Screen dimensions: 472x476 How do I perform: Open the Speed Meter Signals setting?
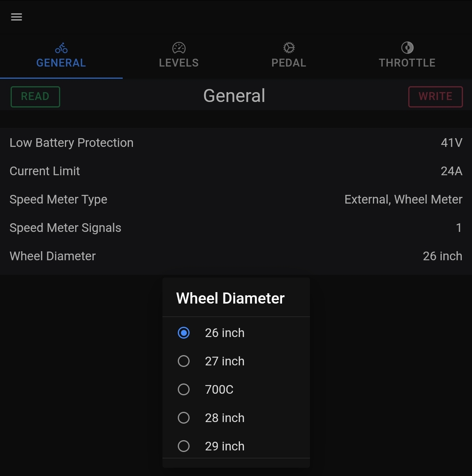[236, 228]
